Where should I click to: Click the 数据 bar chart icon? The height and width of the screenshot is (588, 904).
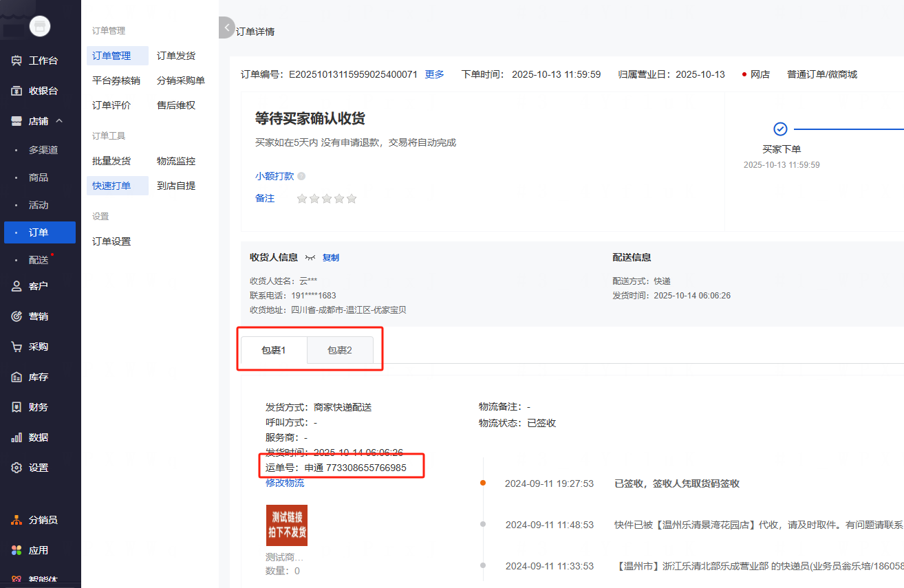click(17, 437)
